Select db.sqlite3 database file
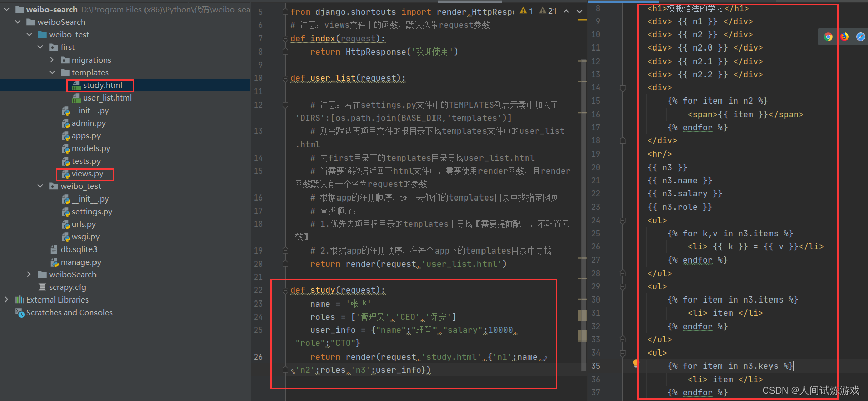This screenshot has width=868, height=401. [79, 249]
